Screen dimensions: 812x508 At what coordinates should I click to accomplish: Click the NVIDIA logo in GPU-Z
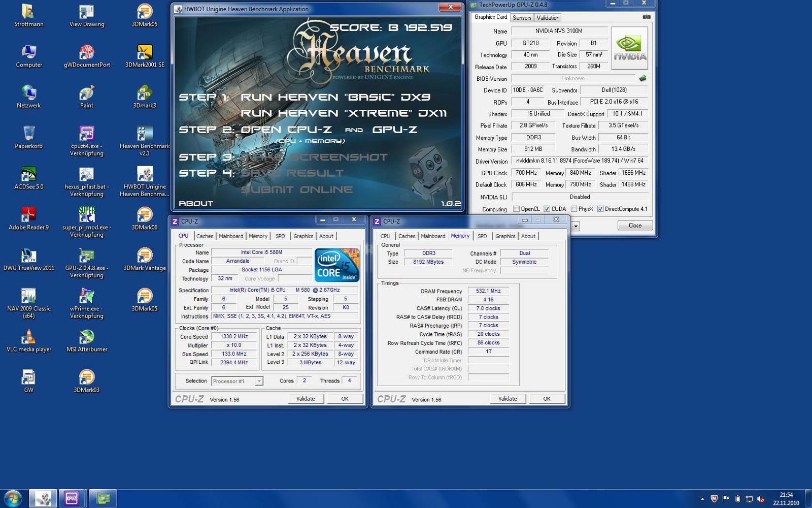pyautogui.click(x=630, y=48)
